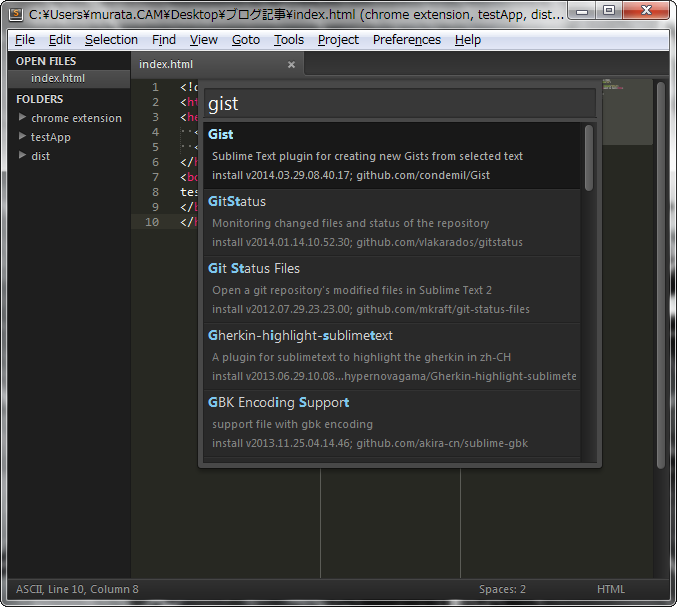Maximize the Sublime Text window
The width and height of the screenshot is (677, 607).
609,11
